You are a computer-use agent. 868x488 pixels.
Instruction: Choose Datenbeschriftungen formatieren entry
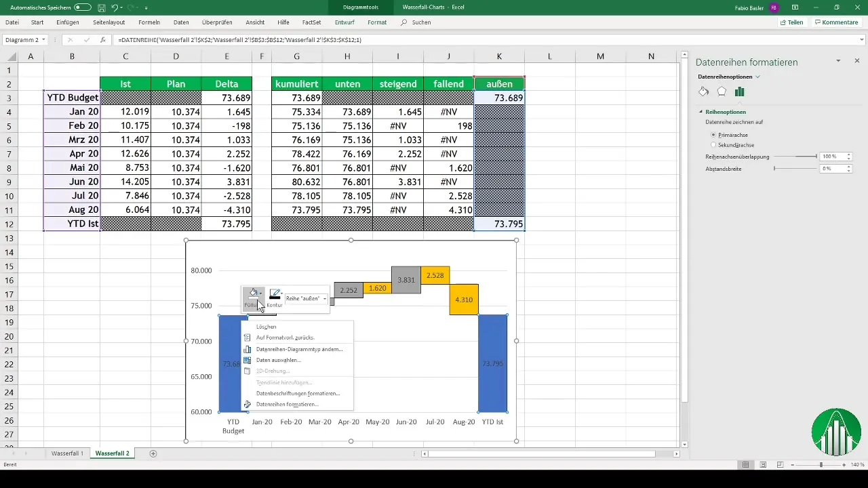298,393
